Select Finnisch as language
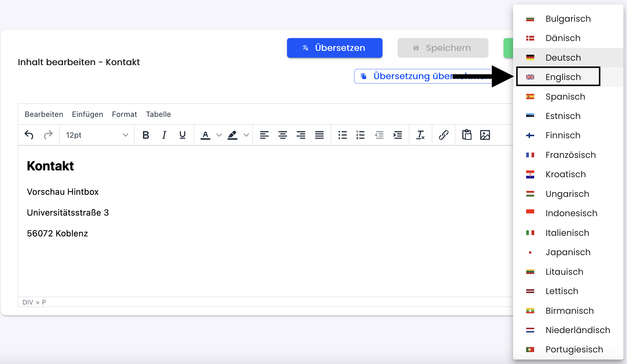Screen dimensions: 627x364 tap(568, 135)
